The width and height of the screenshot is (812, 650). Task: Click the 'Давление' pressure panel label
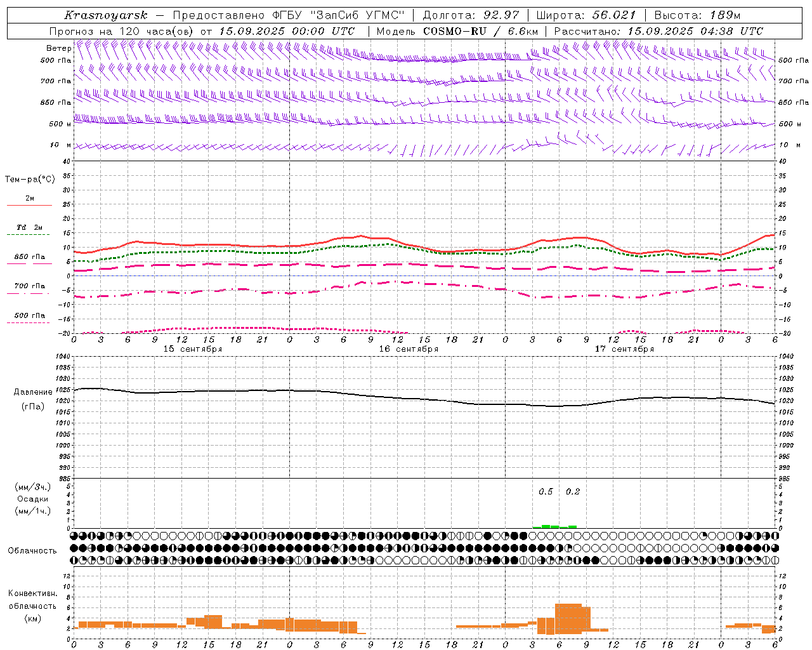click(x=33, y=392)
